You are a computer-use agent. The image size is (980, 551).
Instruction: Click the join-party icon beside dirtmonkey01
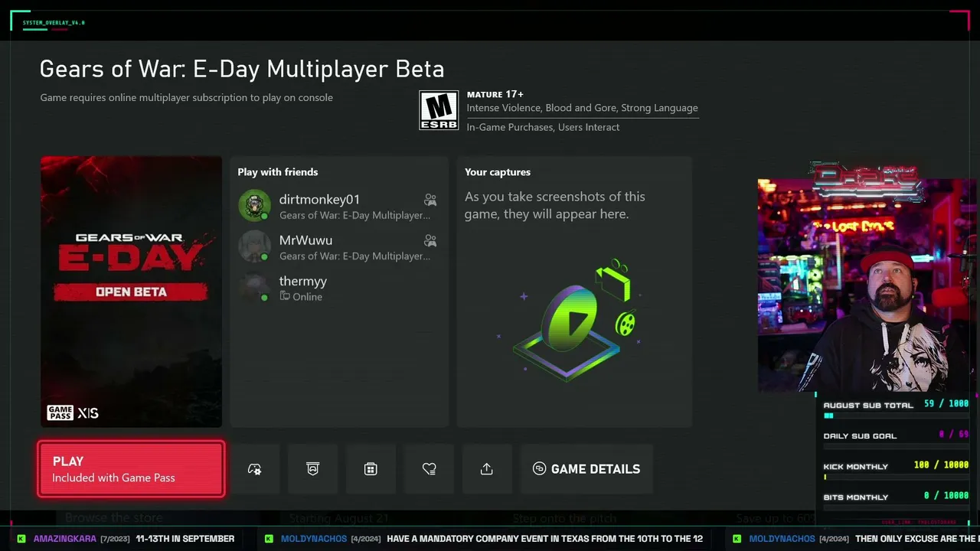click(x=430, y=200)
